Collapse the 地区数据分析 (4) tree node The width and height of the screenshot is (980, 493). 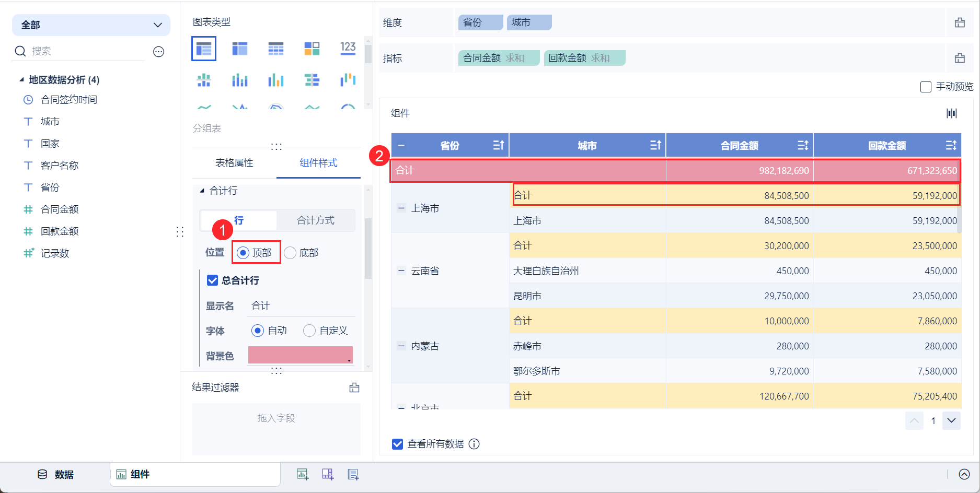21,80
